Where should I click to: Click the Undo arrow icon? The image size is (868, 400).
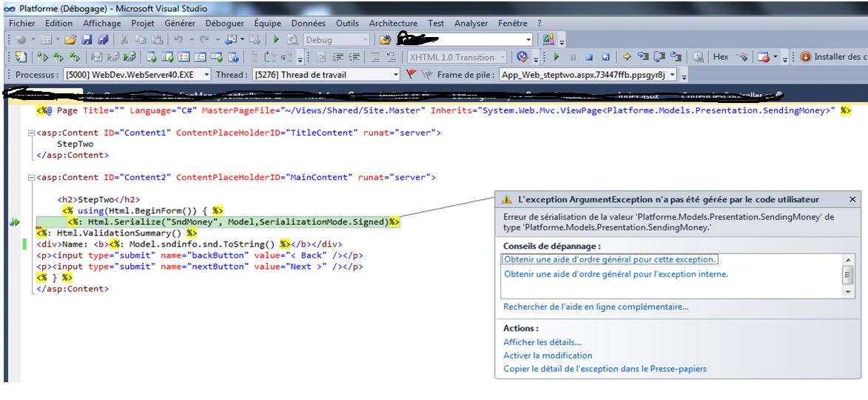(178, 40)
